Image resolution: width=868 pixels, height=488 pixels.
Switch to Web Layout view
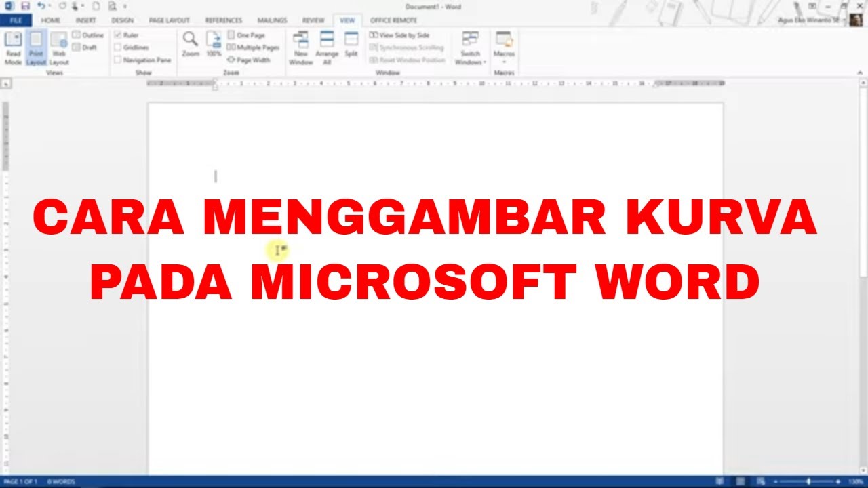59,48
